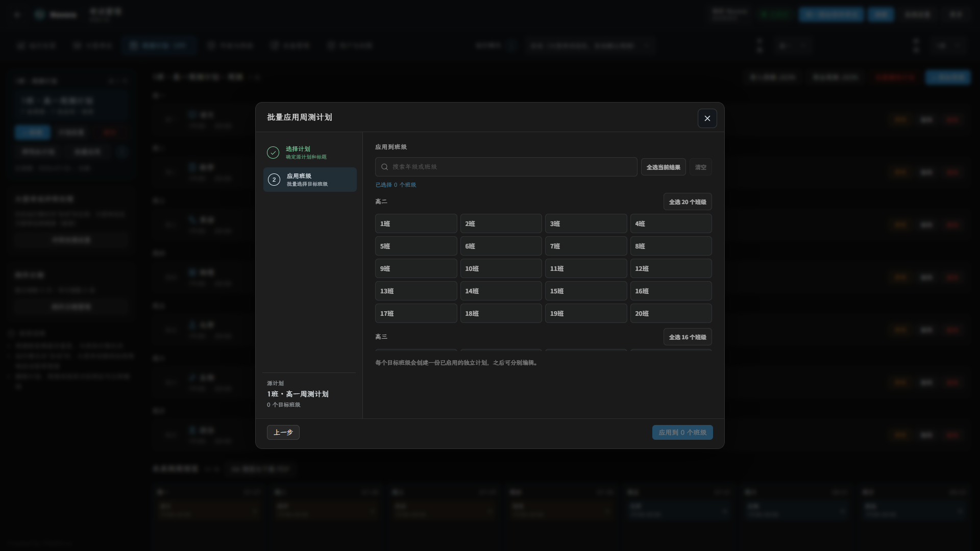Click the 全选当前结果 button
This screenshot has width=980, height=551.
tap(663, 167)
